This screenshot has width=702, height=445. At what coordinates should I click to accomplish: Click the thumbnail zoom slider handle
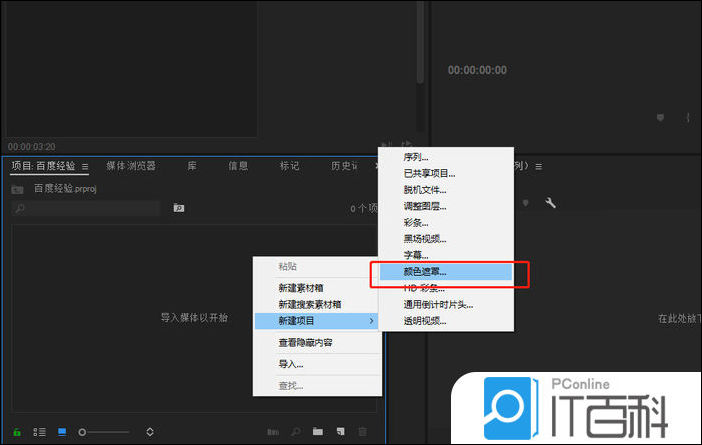pyautogui.click(x=82, y=432)
